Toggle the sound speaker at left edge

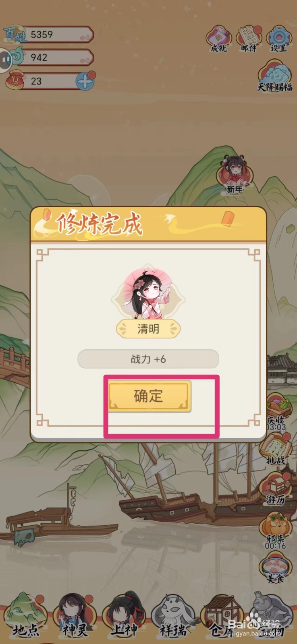tap(5, 61)
